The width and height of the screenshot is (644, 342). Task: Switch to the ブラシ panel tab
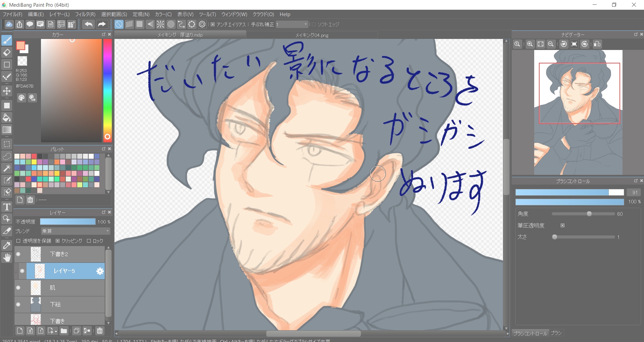[x=556, y=333]
